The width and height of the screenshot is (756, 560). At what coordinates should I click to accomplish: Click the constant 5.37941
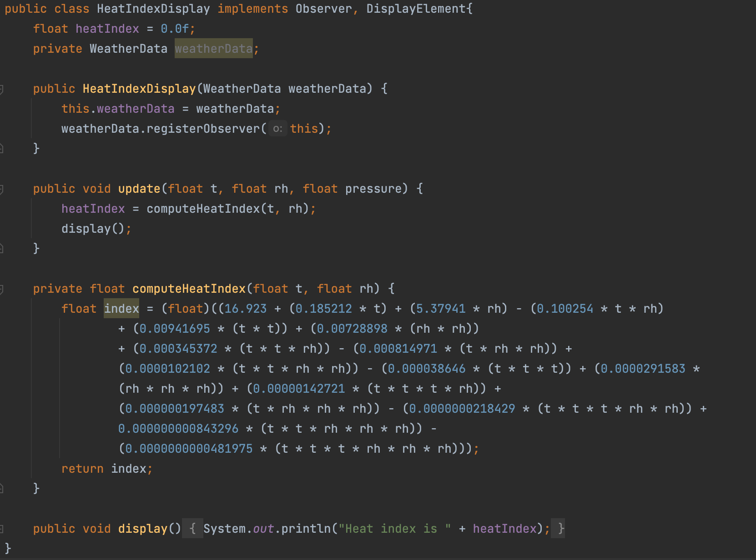click(441, 309)
